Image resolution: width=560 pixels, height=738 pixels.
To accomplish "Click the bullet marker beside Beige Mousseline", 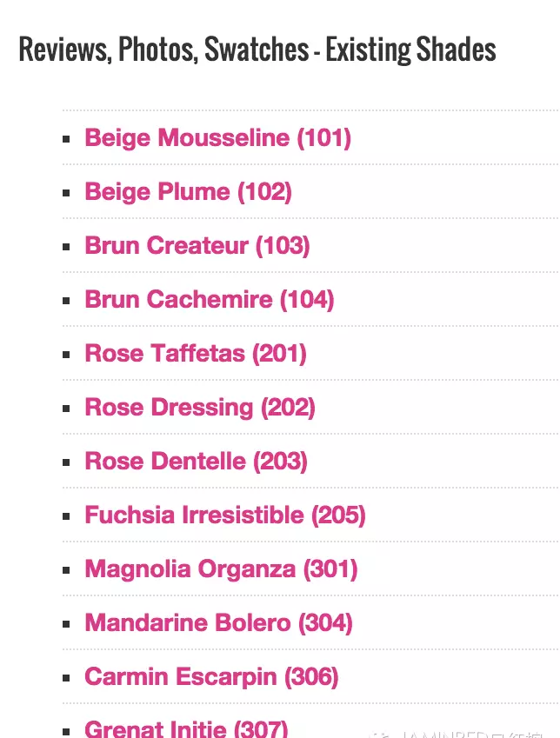I will click(66, 139).
